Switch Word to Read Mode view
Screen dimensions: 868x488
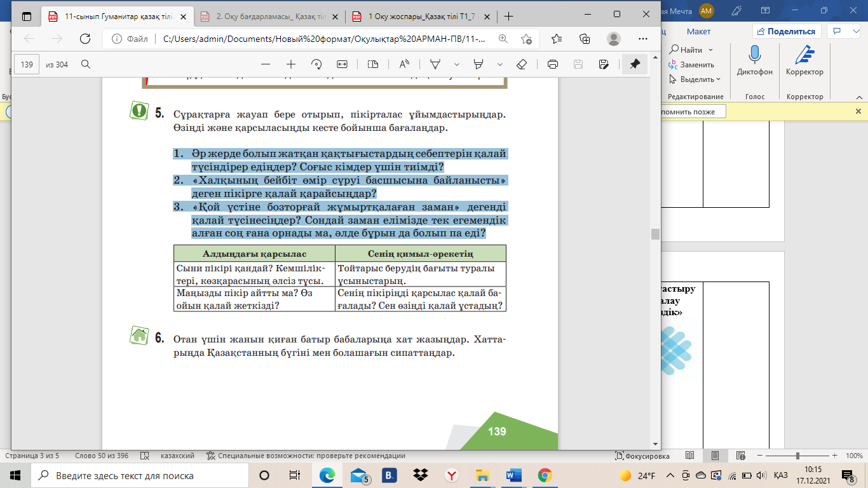click(690, 456)
